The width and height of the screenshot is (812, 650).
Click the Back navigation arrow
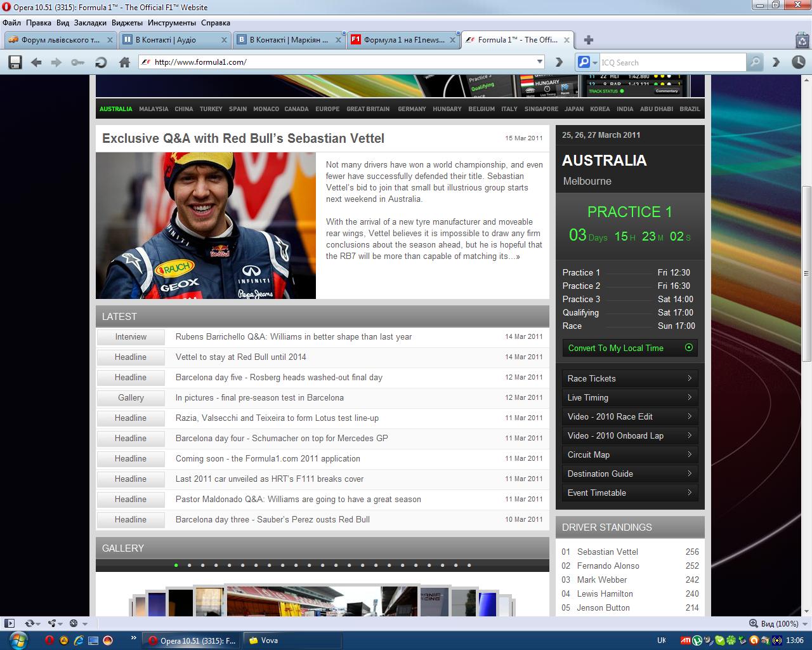[36, 62]
